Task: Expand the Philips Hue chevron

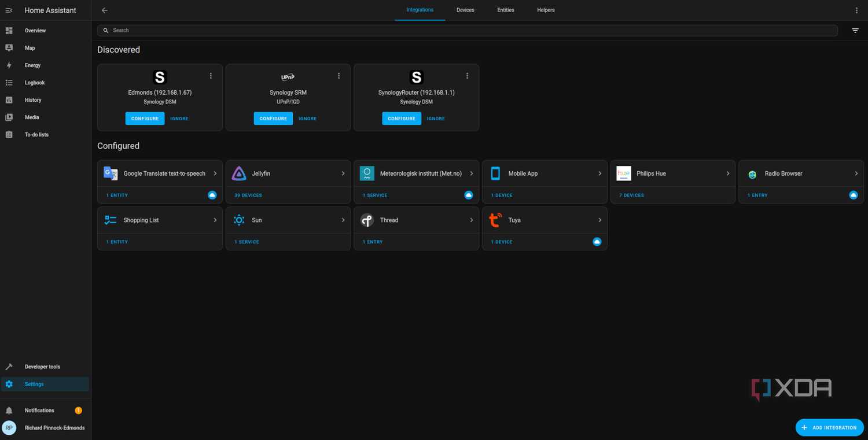Action: coord(728,173)
